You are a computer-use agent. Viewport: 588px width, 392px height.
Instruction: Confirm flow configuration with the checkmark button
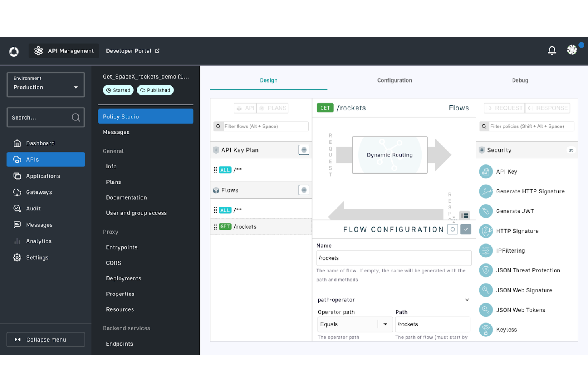coord(466,229)
